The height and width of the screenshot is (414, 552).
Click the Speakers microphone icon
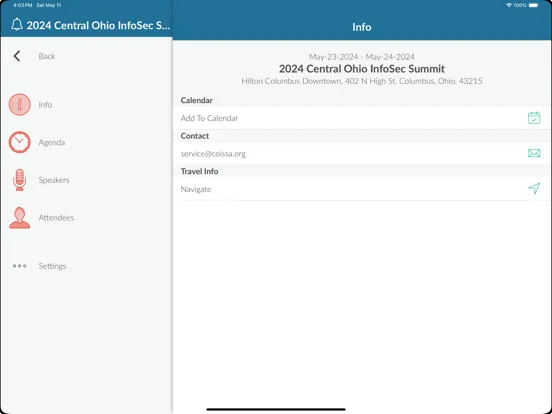[x=19, y=180]
